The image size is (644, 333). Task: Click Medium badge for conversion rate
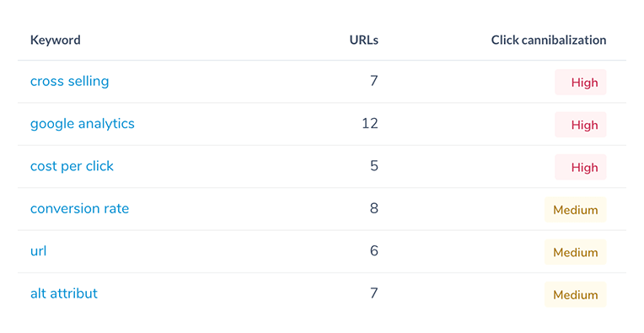pyautogui.click(x=576, y=210)
